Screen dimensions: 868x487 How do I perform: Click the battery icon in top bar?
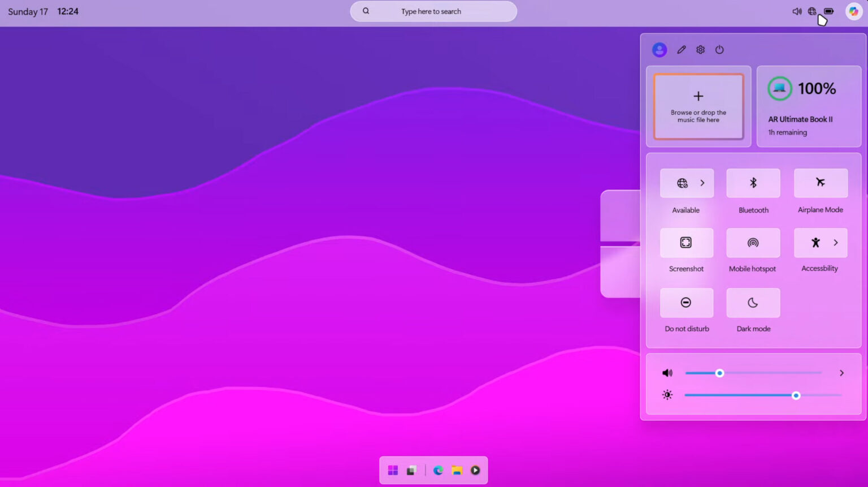[x=828, y=11]
